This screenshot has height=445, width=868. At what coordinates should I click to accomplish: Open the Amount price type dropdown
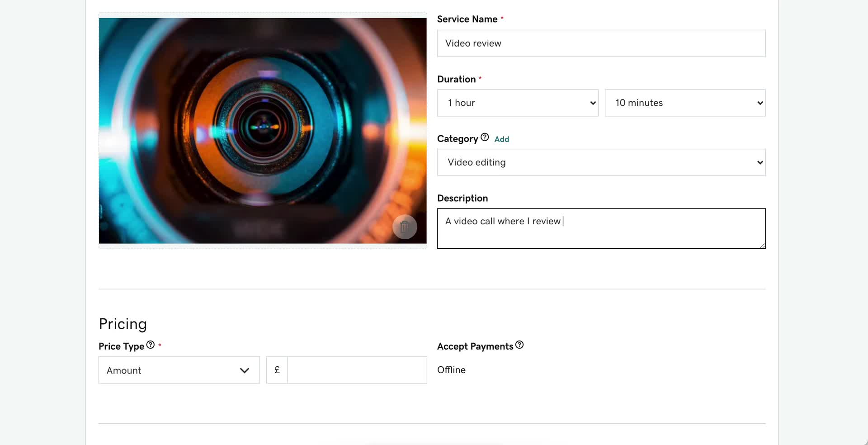179,370
